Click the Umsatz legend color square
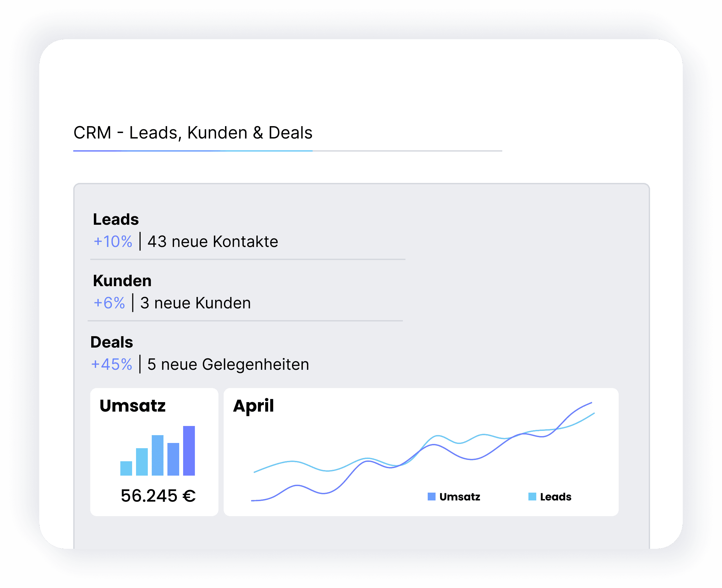Viewport: 722px width, 588px height. (x=431, y=497)
